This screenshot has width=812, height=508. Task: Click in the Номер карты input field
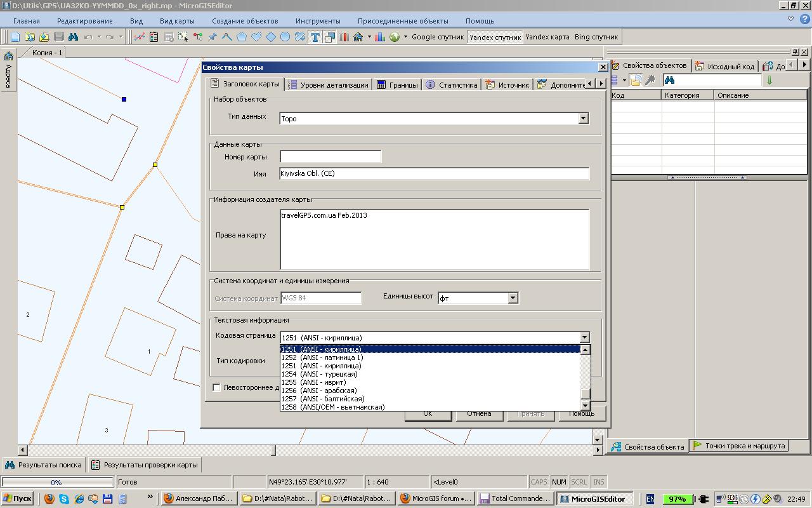[331, 156]
